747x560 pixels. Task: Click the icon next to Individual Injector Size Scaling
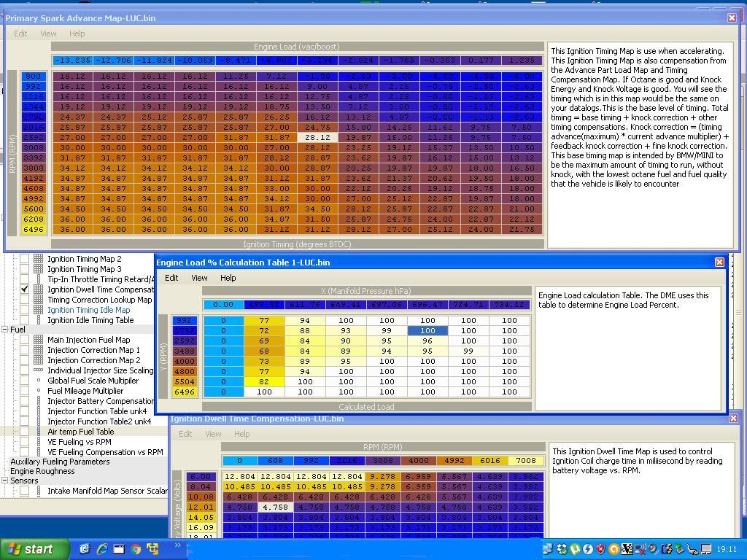(x=39, y=370)
